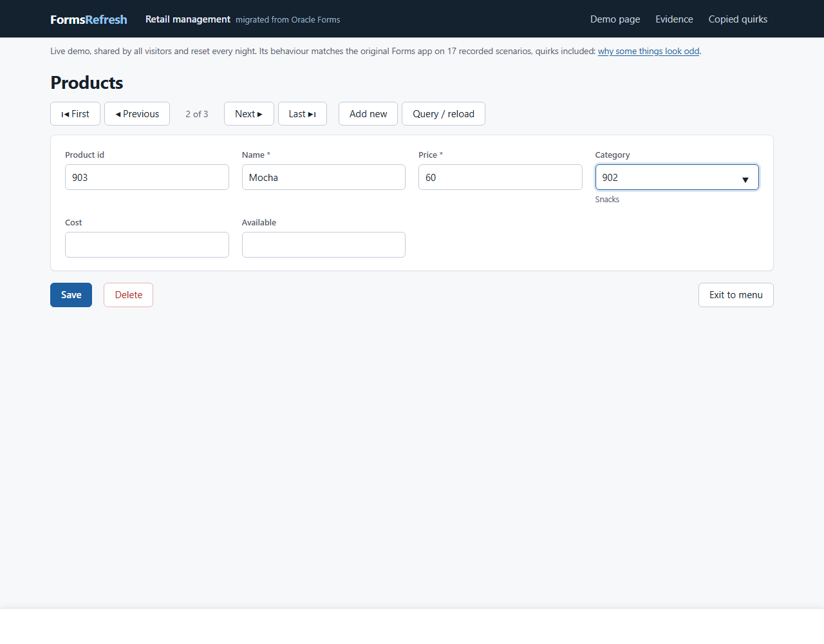Focus the Product id field
The height and width of the screenshot is (644, 824).
pyautogui.click(x=147, y=177)
